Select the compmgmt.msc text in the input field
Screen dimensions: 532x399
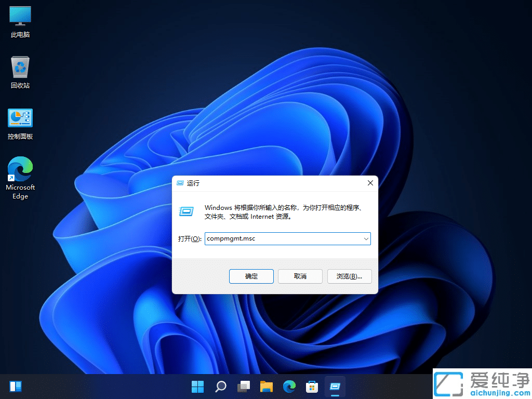232,238
